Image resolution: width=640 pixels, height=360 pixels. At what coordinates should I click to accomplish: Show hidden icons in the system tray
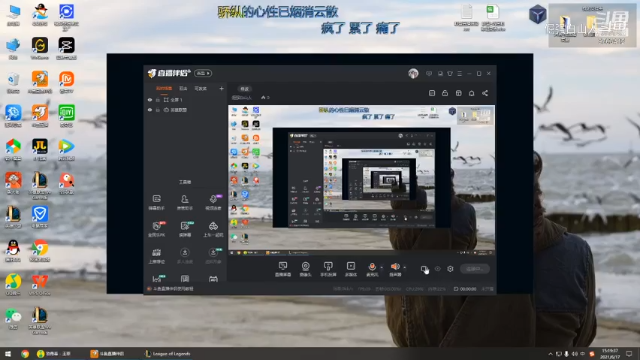click(x=550, y=354)
